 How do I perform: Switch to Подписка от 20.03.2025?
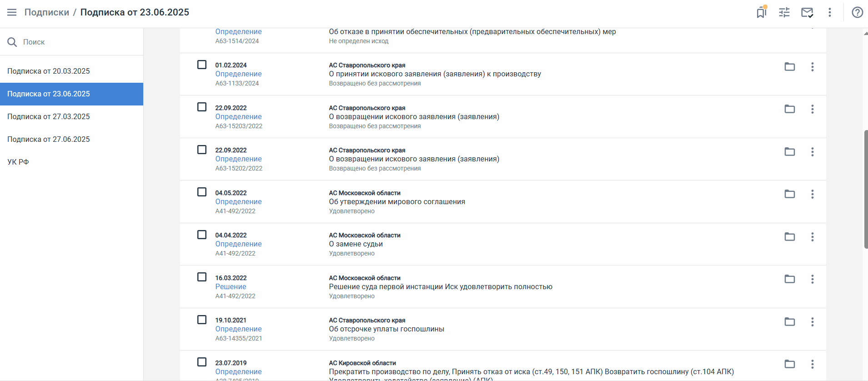point(49,71)
